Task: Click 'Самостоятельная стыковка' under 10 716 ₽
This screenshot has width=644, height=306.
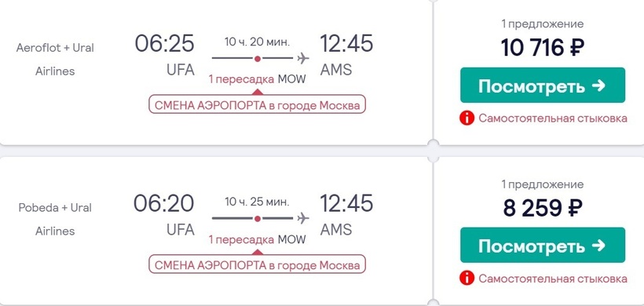Action: point(553,118)
